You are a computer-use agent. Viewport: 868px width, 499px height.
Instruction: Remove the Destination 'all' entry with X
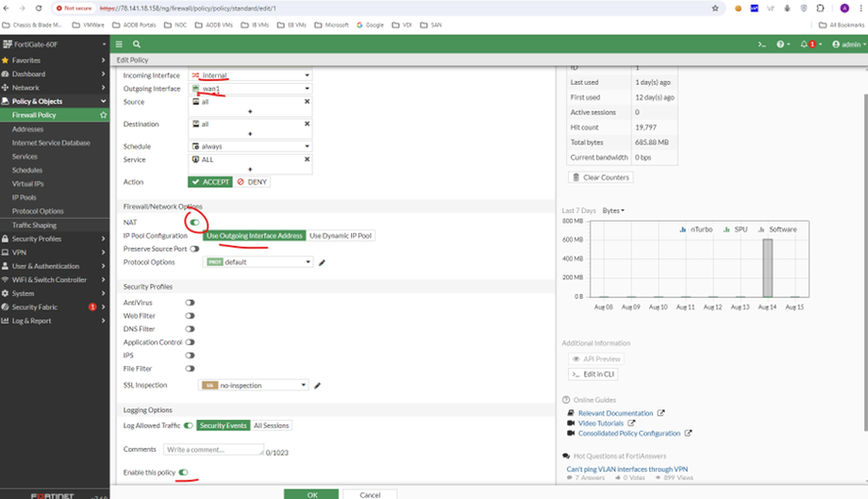point(307,124)
